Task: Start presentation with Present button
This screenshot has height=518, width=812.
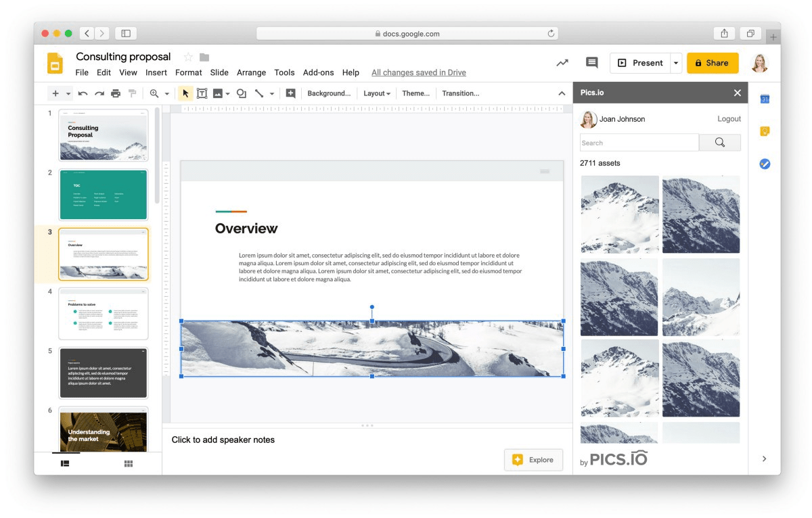Action: click(x=640, y=63)
